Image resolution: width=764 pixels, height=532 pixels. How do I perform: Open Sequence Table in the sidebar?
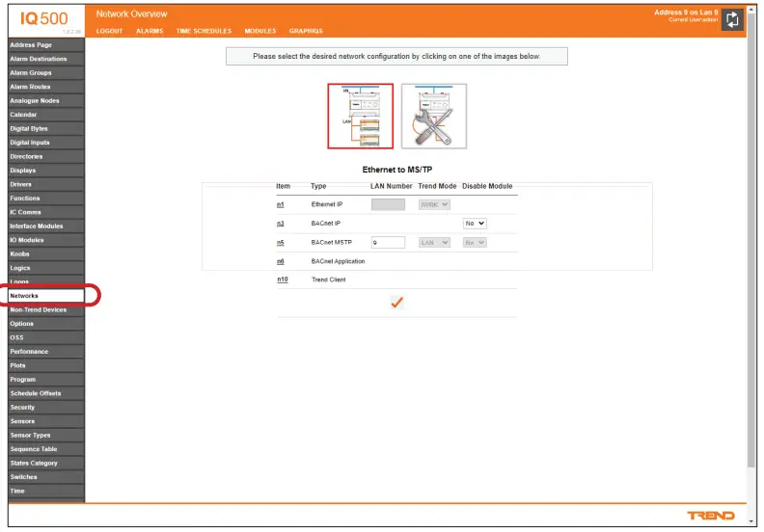pos(46,449)
